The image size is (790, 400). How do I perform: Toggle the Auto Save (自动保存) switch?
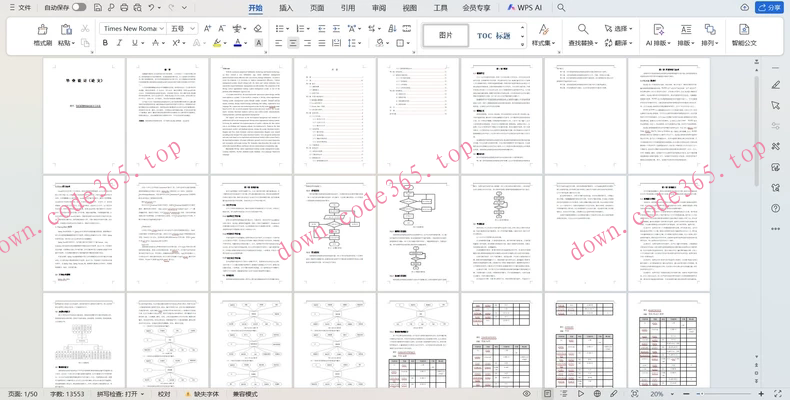coord(79,8)
